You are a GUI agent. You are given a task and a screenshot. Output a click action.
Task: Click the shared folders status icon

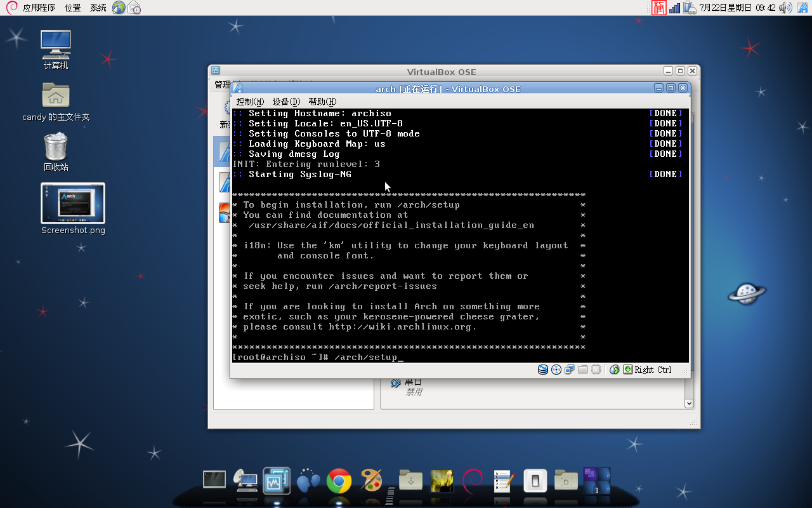582,370
